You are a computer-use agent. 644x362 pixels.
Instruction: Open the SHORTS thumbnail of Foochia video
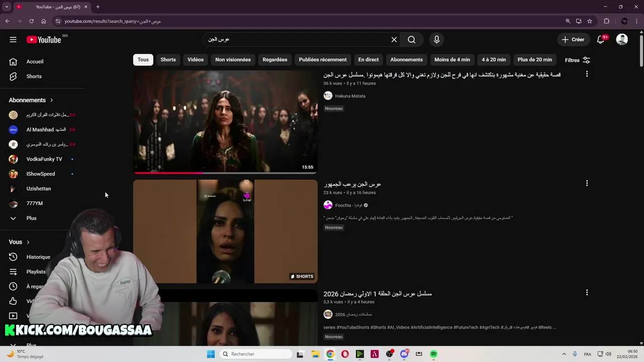[225, 231]
